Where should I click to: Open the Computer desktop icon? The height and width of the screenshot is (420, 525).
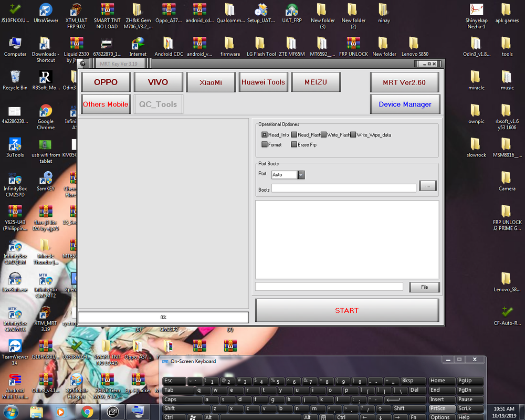click(x=15, y=47)
